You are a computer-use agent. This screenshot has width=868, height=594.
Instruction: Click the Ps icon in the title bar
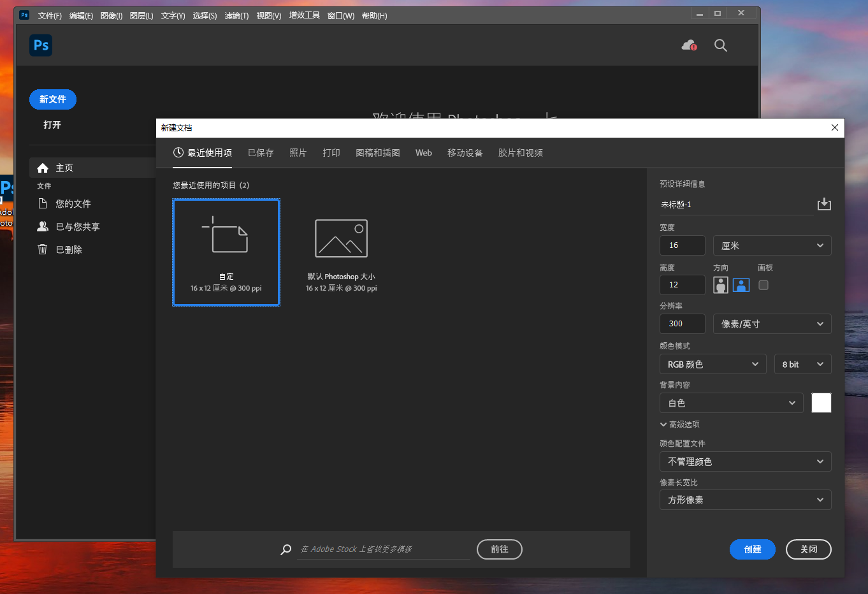pos(24,15)
